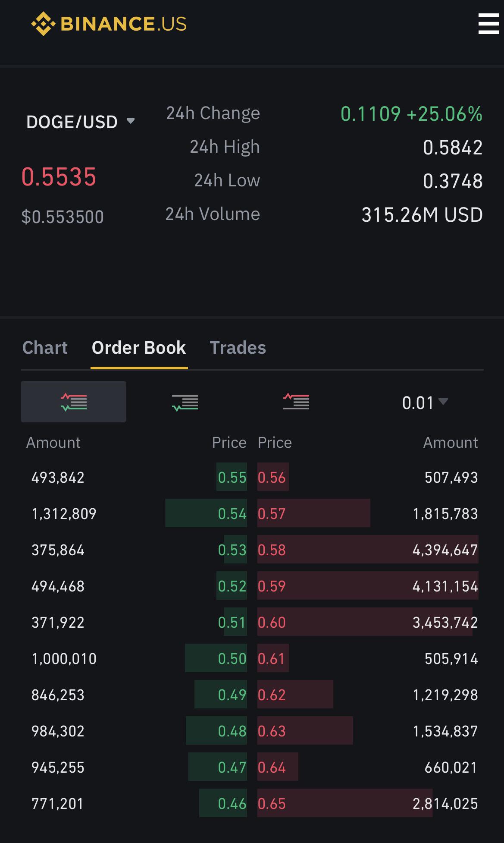Image resolution: width=504 pixels, height=843 pixels.
Task: Switch to the Chart tab
Action: (45, 348)
